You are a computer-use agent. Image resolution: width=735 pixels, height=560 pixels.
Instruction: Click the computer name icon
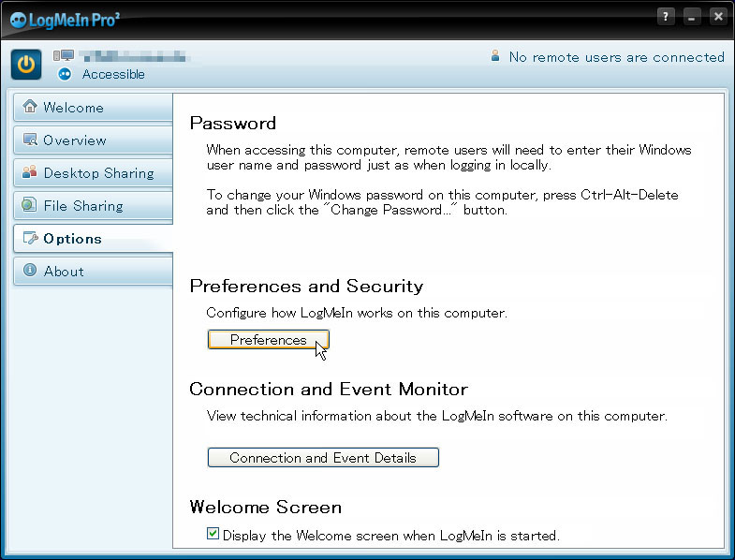(x=64, y=56)
